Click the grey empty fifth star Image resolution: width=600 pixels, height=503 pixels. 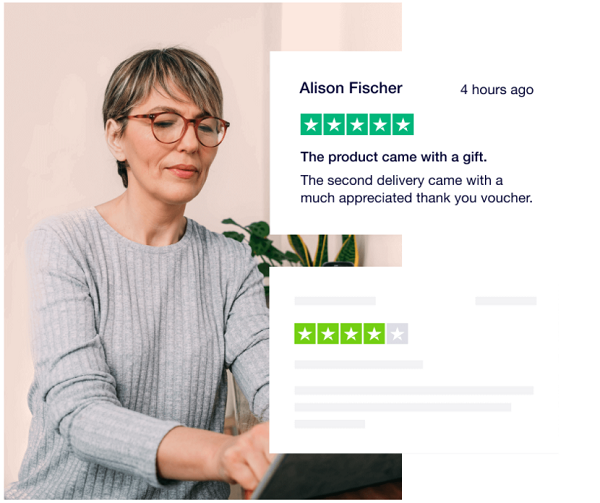pyautogui.click(x=397, y=334)
